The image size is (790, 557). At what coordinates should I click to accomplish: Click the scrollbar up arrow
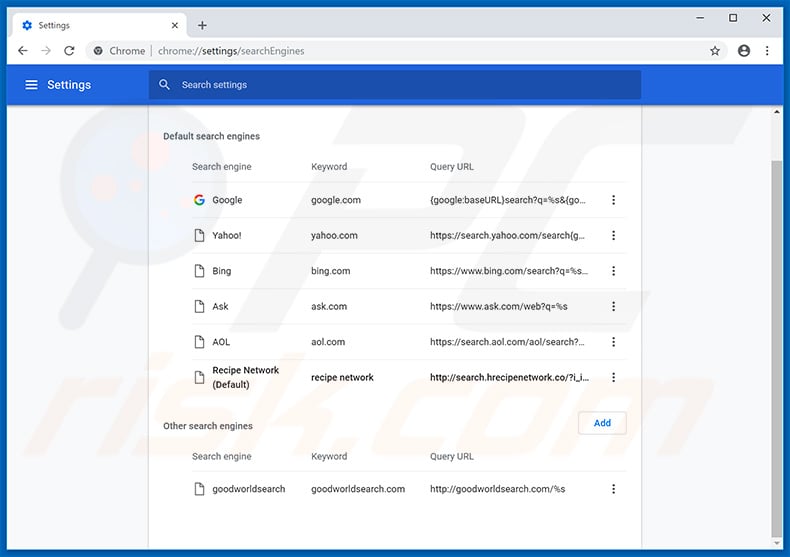pyautogui.click(x=776, y=112)
